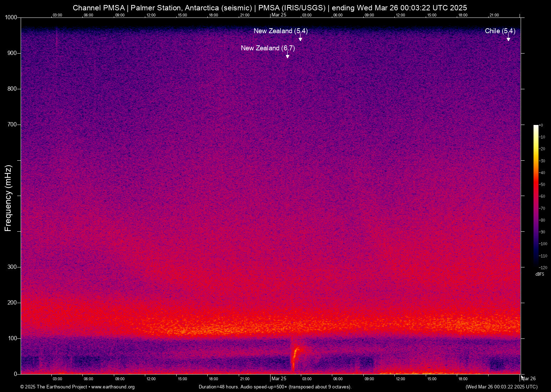Click the -110 label on the color scale
551x392 pixels.
click(x=543, y=256)
